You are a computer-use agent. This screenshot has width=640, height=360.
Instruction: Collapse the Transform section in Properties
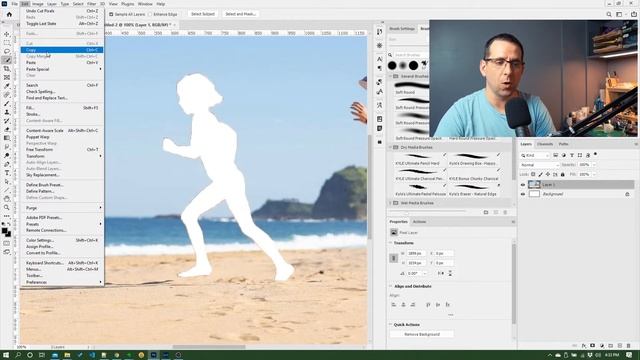(391, 243)
